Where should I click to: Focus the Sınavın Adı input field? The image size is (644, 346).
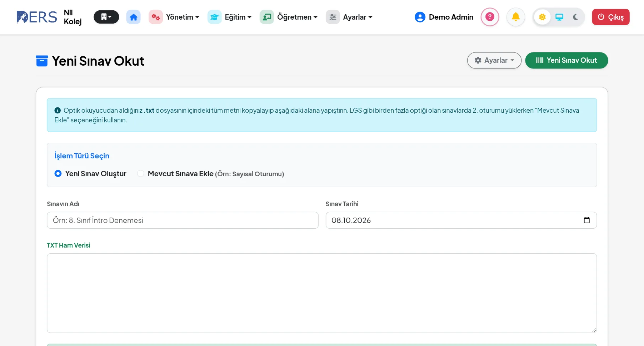click(183, 220)
